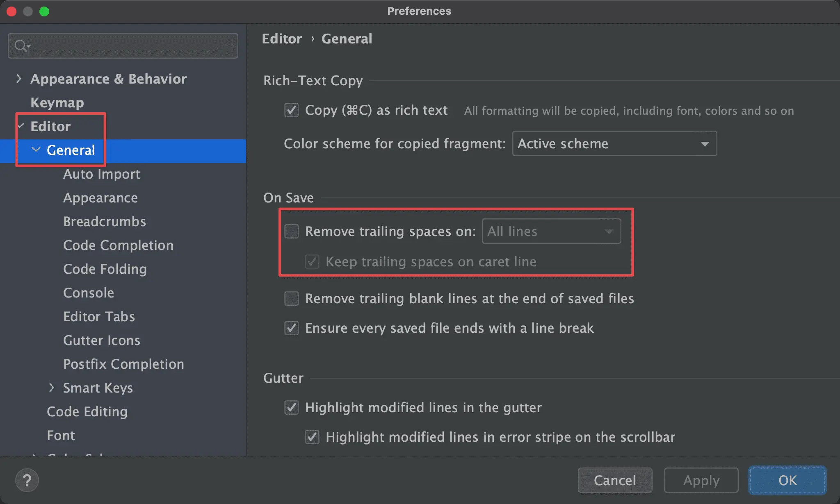
Task: Disable Ensure file ends with line break
Action: click(x=292, y=328)
